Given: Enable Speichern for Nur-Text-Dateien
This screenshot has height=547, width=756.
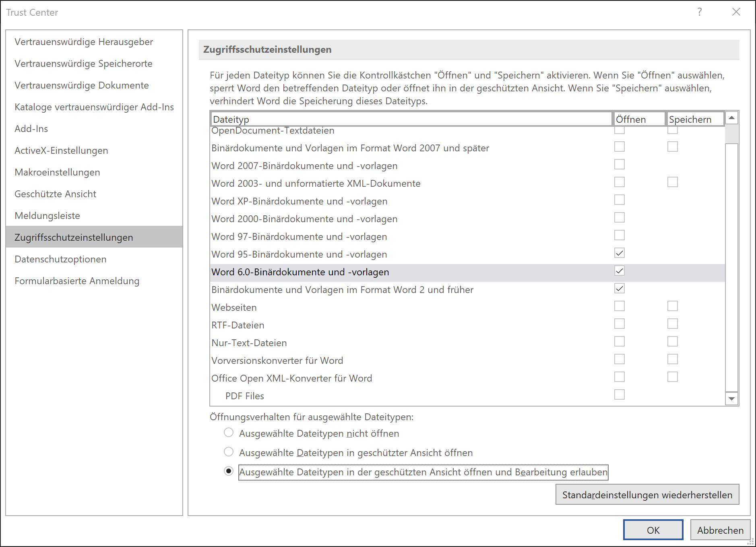Looking at the screenshot, I should (672, 341).
